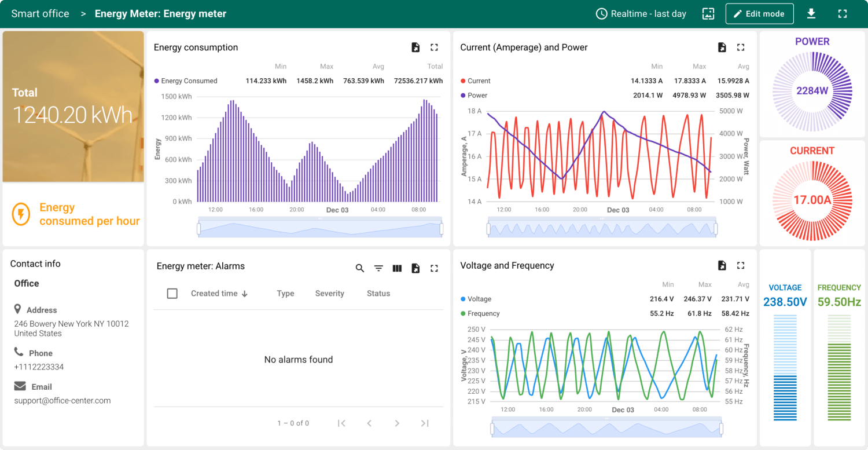The height and width of the screenshot is (450, 868).
Task: Click the VOLTAGE 238.50V bar indicator
Action: (785, 368)
